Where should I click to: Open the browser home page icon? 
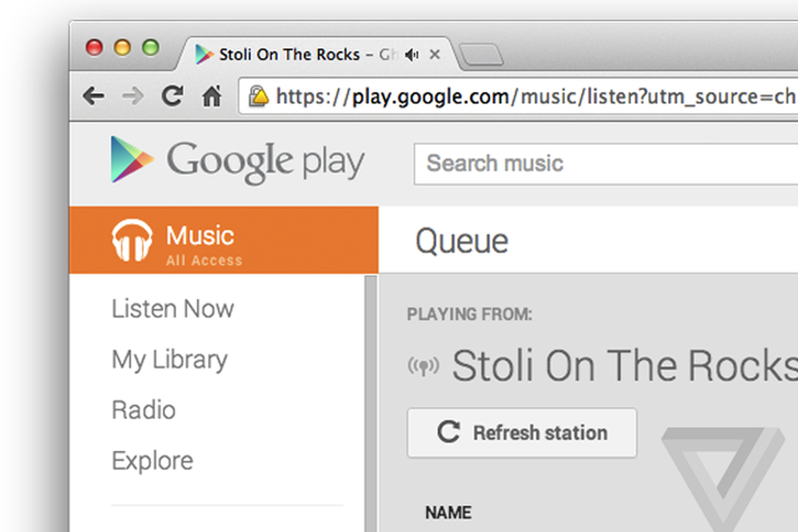(212, 96)
